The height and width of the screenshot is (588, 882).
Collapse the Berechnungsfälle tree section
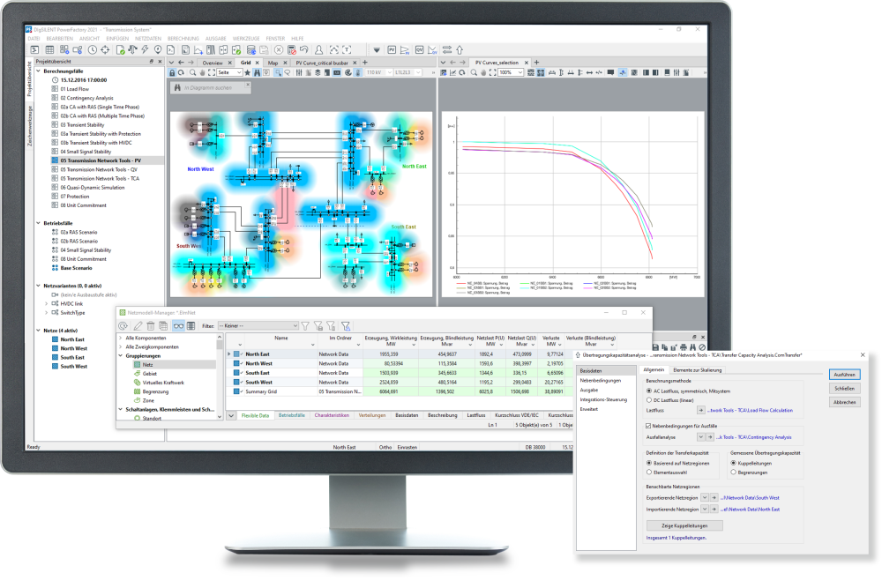pyautogui.click(x=38, y=71)
